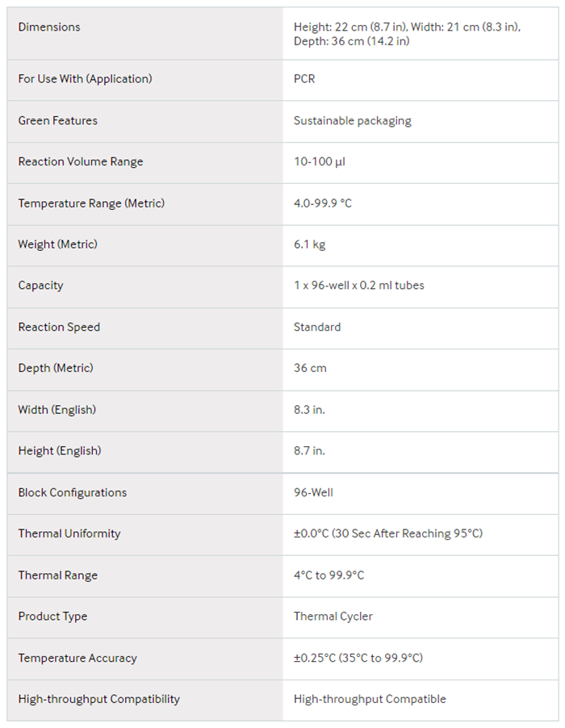
Task: Select the Sustainable packaging value
Action: pos(352,121)
